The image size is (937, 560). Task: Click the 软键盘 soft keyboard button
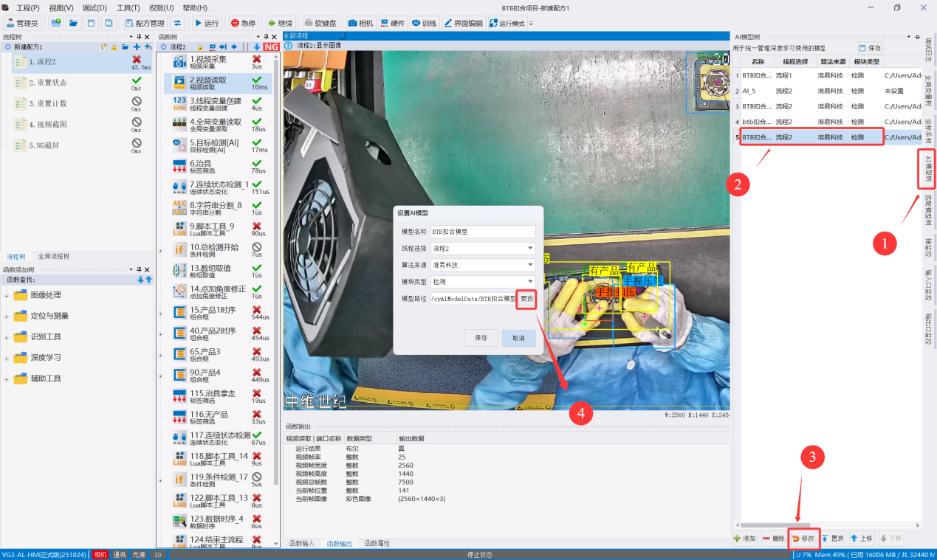tap(320, 23)
